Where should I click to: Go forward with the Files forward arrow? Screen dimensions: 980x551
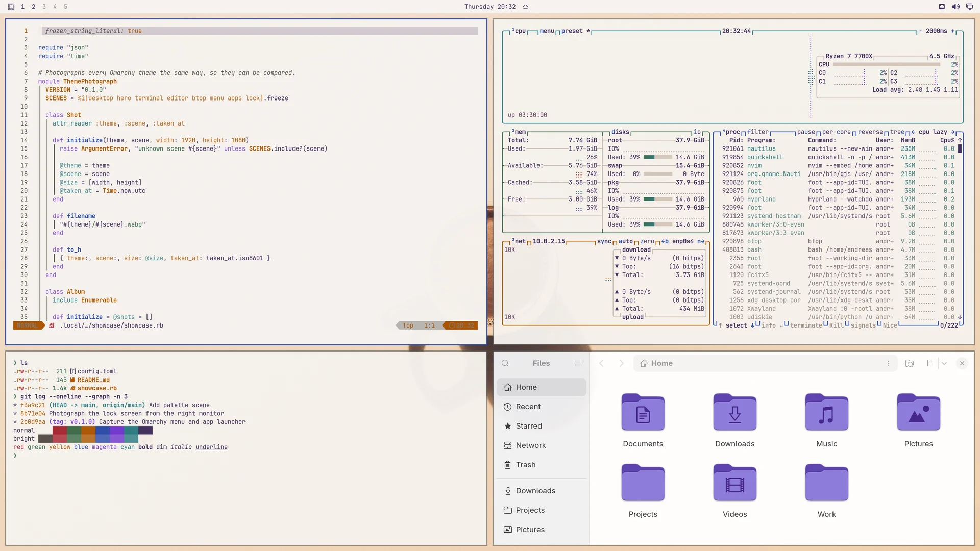(x=621, y=363)
